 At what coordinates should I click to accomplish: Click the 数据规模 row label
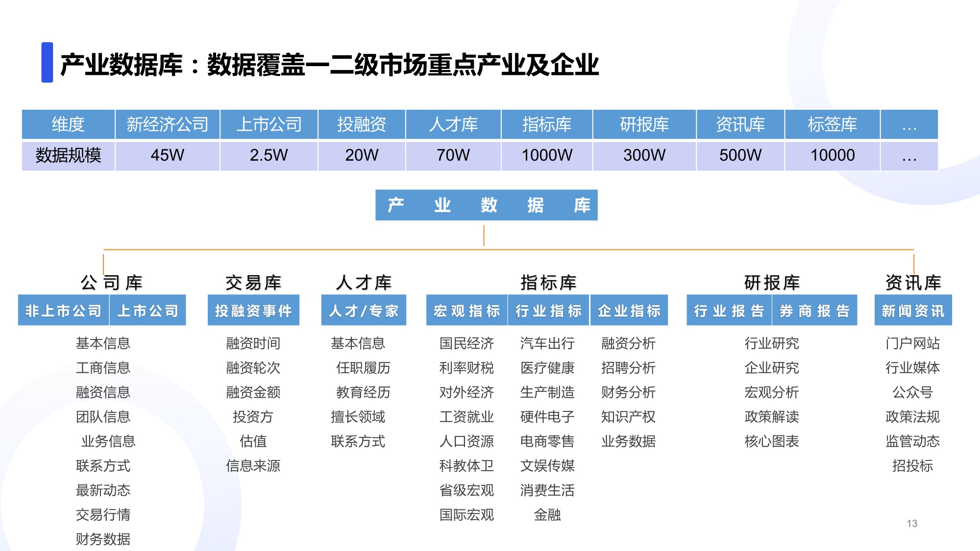[x=69, y=156]
